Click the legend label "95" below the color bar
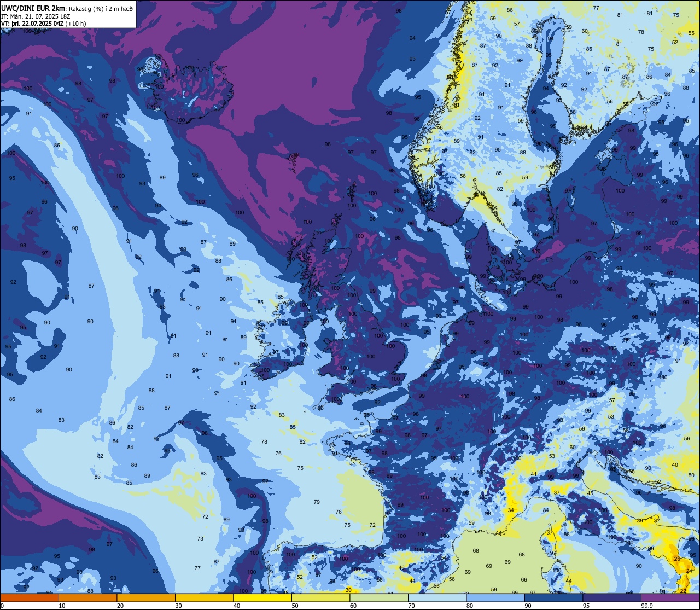Image resolution: width=700 pixels, height=610 pixels. click(586, 606)
